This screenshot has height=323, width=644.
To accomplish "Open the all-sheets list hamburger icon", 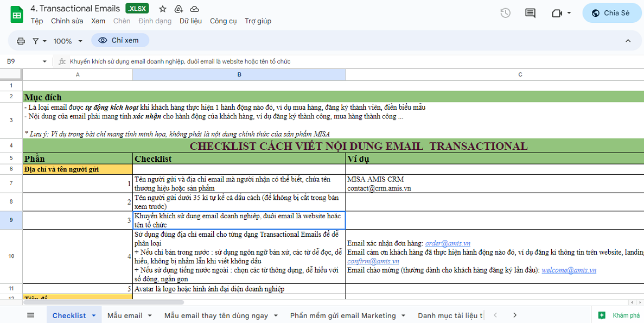I will (x=31, y=315).
